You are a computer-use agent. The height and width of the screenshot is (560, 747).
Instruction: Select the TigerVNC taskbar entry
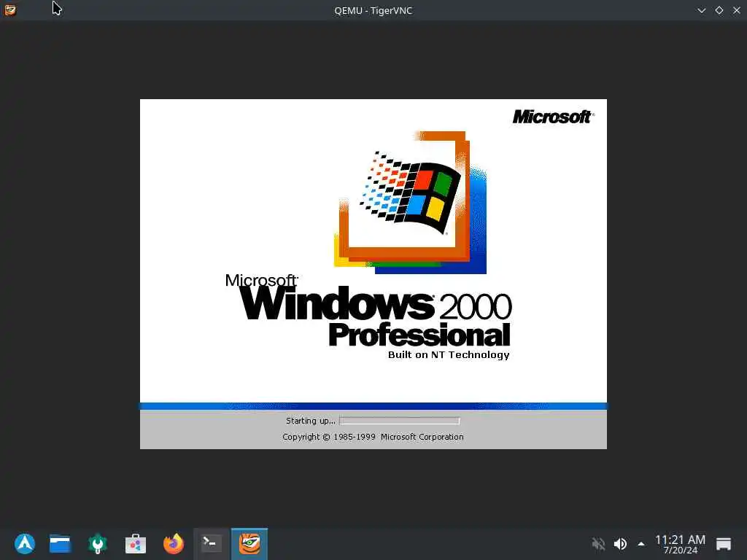(x=249, y=543)
